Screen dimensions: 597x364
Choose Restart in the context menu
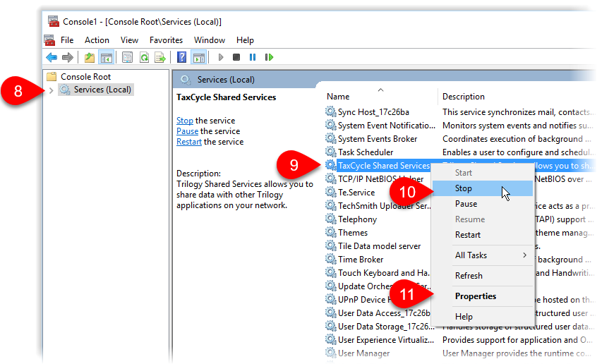tap(483, 234)
